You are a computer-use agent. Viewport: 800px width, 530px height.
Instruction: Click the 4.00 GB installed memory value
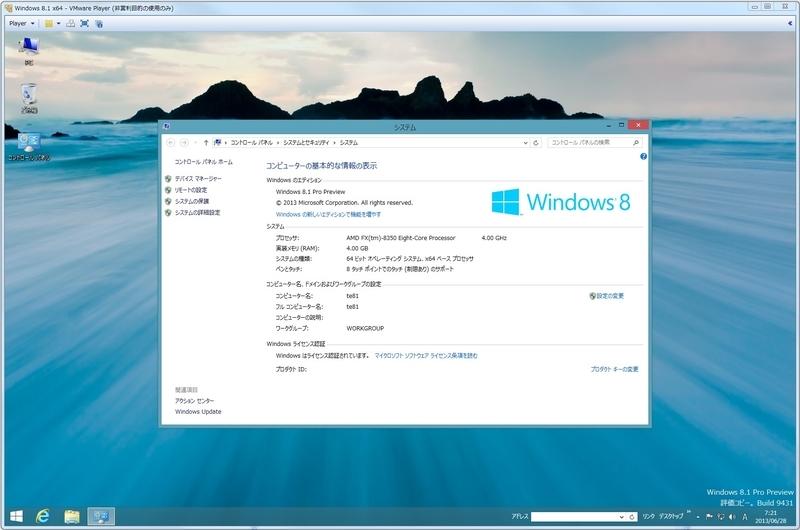(x=357, y=248)
